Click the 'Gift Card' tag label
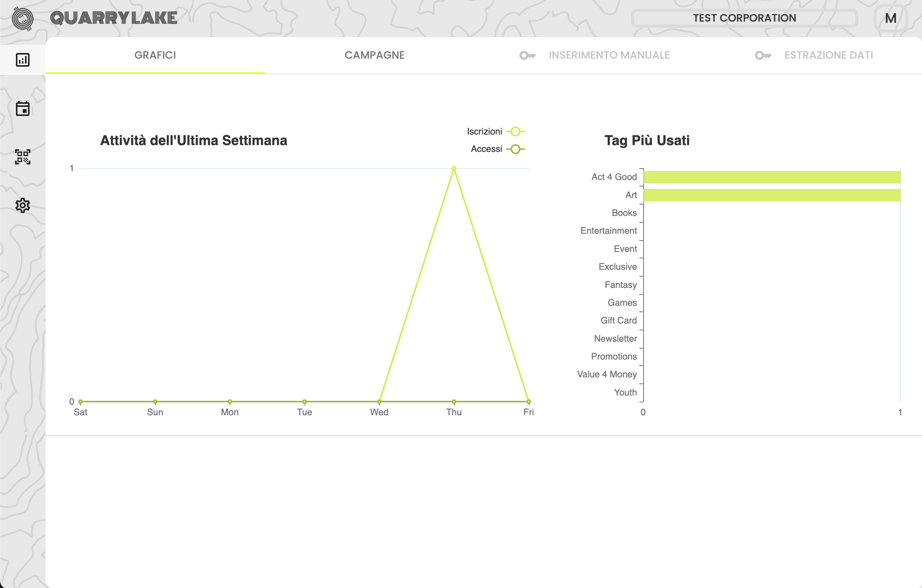The width and height of the screenshot is (922, 588). tap(618, 321)
